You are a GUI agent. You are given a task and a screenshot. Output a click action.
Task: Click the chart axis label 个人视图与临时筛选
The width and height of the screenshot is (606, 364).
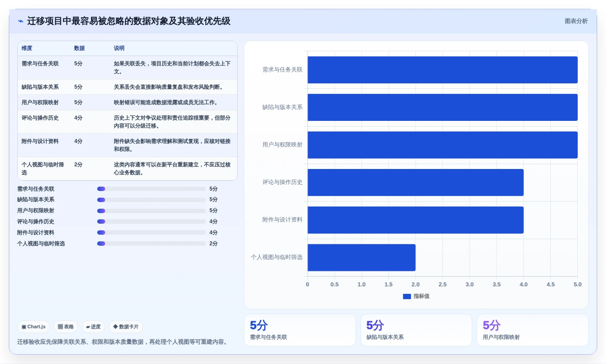click(276, 257)
